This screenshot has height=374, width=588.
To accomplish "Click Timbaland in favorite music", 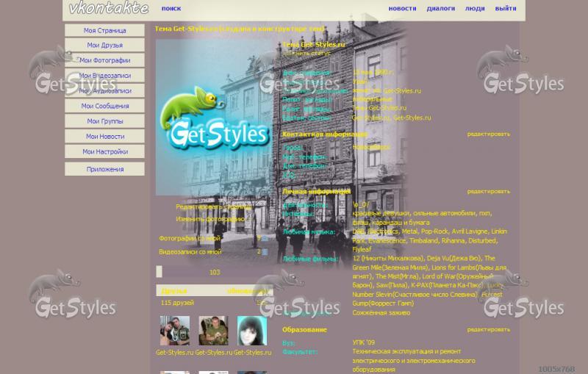I will 424,240.
